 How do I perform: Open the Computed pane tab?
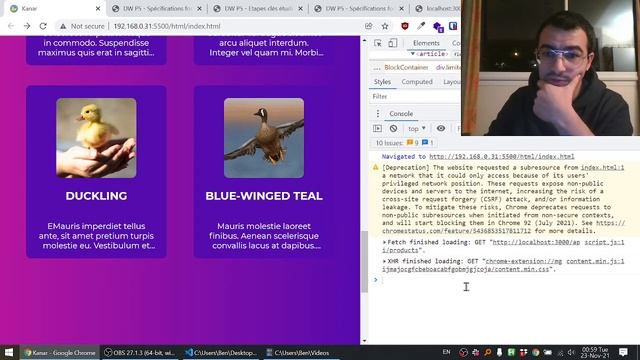click(417, 82)
